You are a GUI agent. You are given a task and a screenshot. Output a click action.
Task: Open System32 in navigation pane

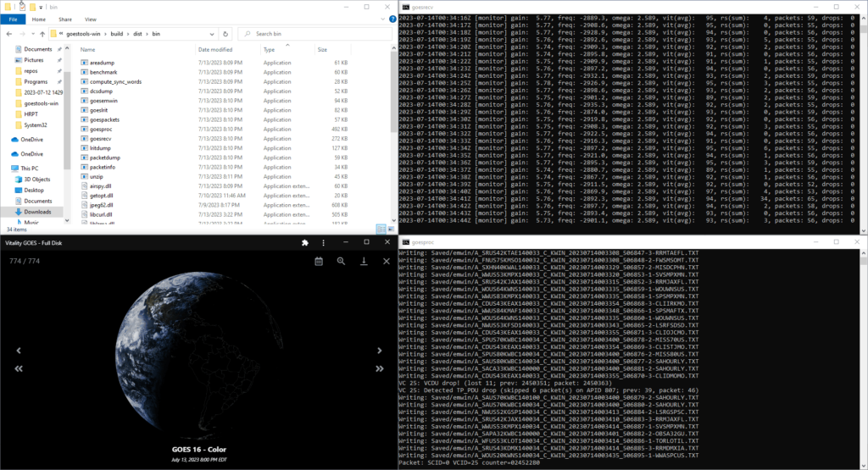35,125
